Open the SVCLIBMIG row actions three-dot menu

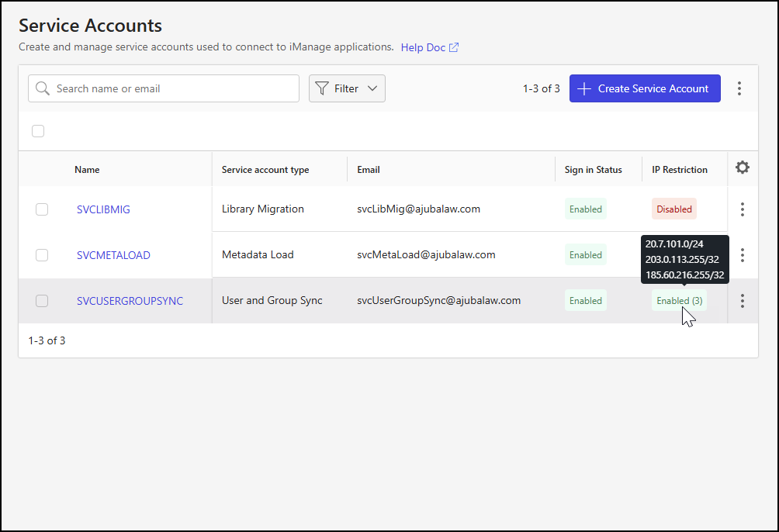pos(743,209)
